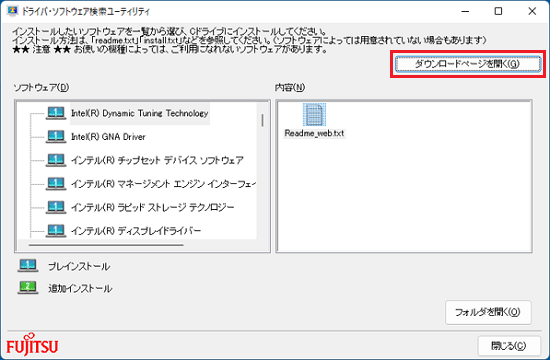Click the フォルダを開く(O) button
550x360 pixels.
pyautogui.click(x=488, y=312)
